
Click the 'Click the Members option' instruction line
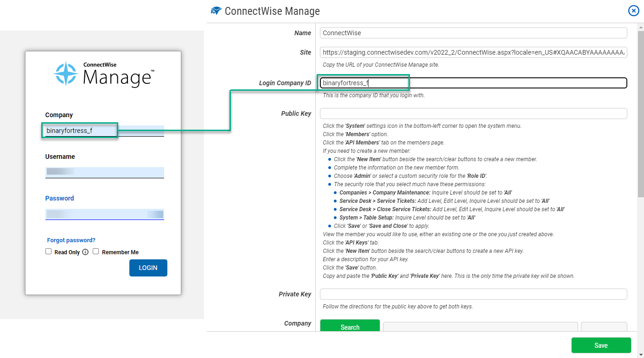(355, 134)
